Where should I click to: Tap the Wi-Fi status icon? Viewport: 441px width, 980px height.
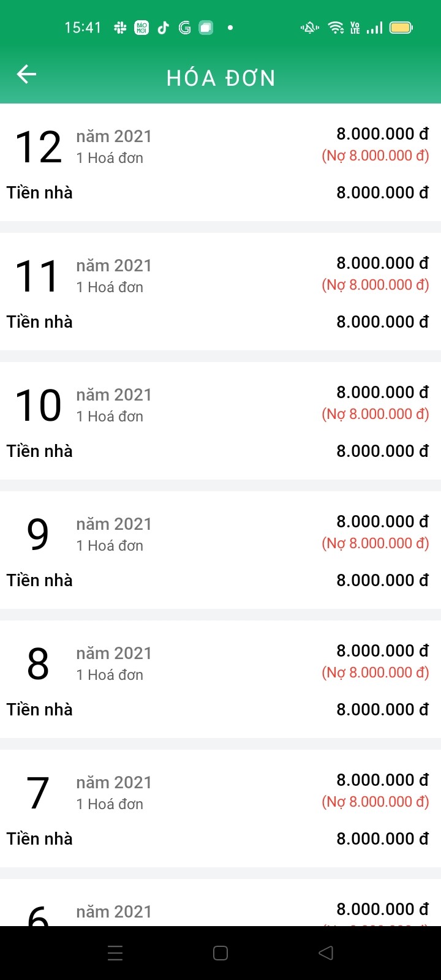336,28
